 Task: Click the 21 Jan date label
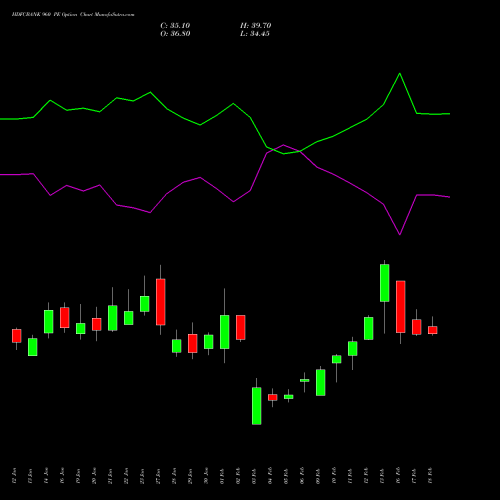coord(110,476)
